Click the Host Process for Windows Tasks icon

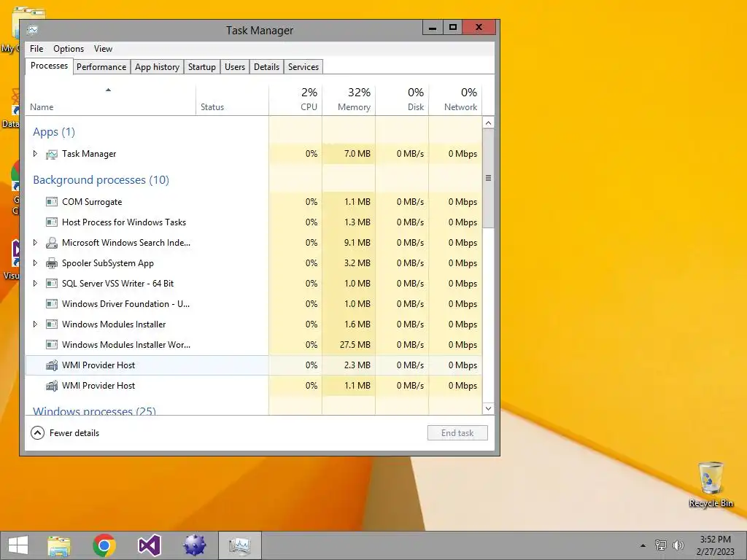pos(52,222)
